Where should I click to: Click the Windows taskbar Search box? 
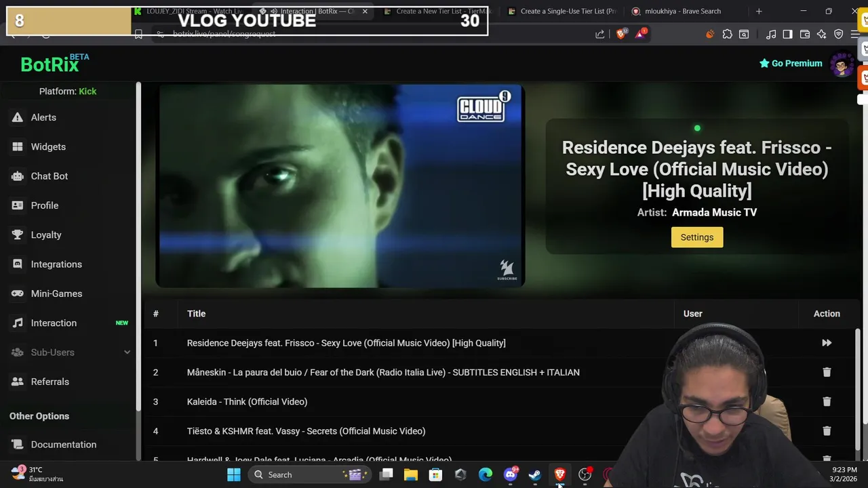(309, 474)
